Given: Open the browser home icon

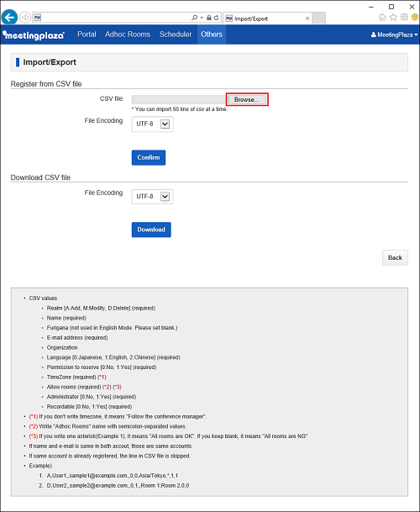Looking at the screenshot, I should point(382,18).
